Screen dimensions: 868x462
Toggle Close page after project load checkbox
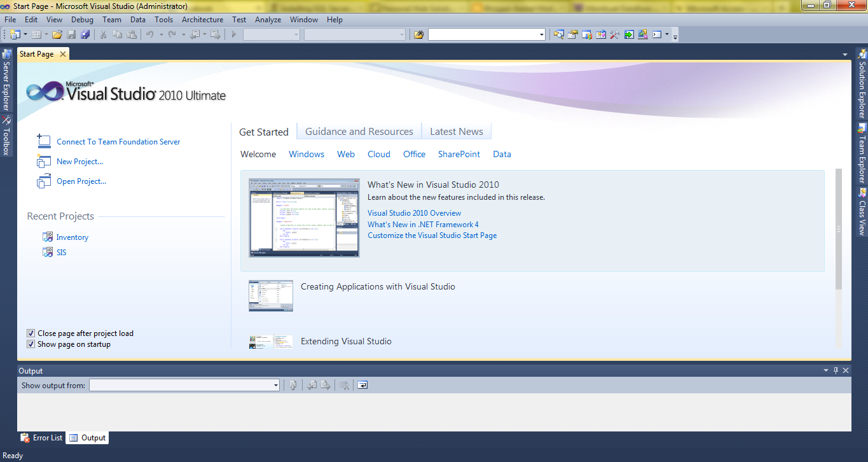(31, 333)
